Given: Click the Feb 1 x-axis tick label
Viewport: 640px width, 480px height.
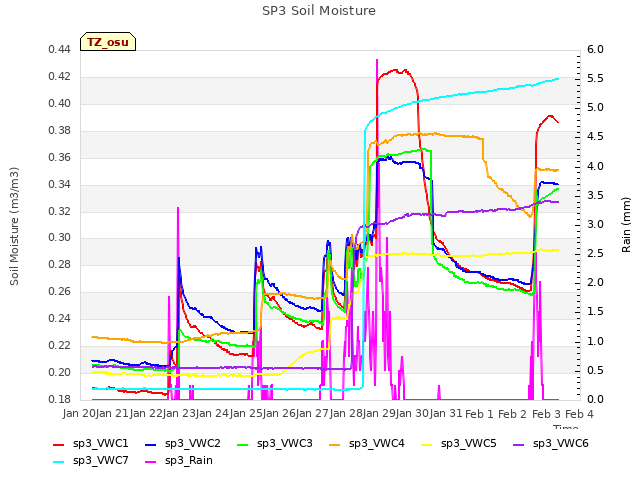Looking at the screenshot, I should 480,414.
